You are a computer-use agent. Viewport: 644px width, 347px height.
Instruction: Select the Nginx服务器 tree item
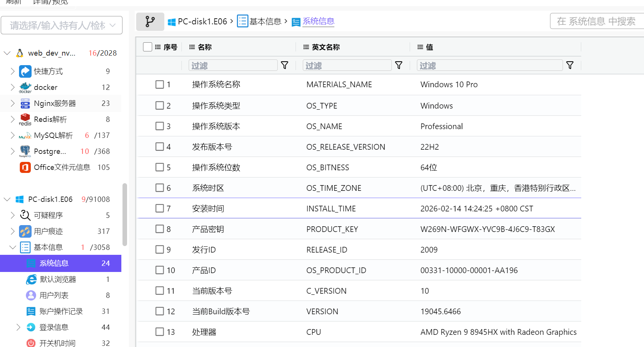point(61,103)
